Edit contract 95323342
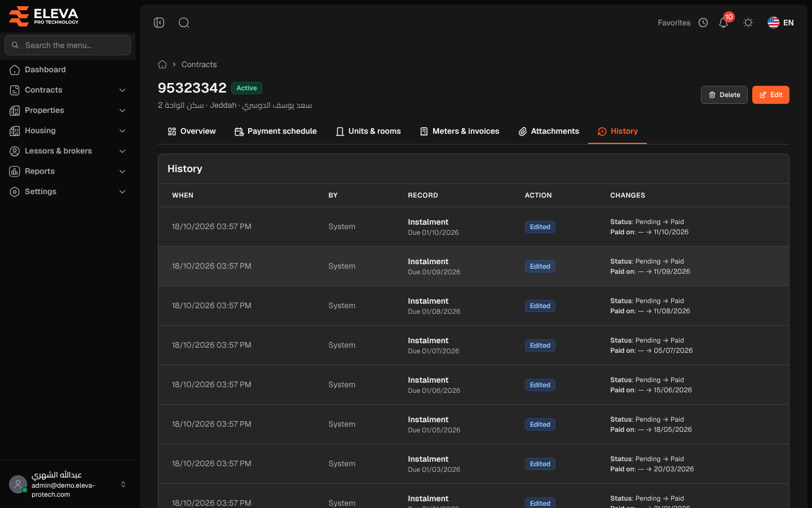The image size is (812, 508). [771, 95]
